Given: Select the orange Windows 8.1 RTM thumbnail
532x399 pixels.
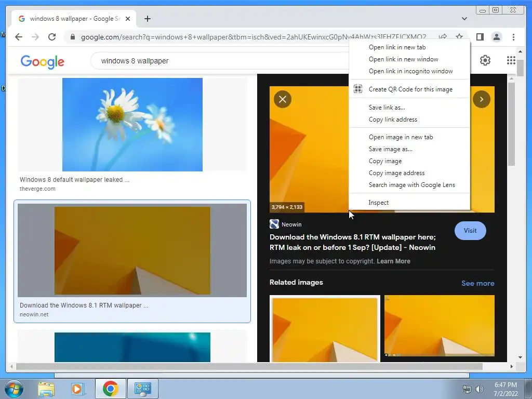Looking at the screenshot, I should coord(132,250).
